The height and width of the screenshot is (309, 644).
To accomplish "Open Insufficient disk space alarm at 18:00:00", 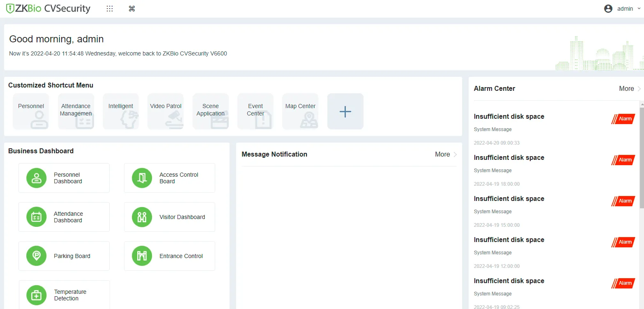I will coord(509,158).
